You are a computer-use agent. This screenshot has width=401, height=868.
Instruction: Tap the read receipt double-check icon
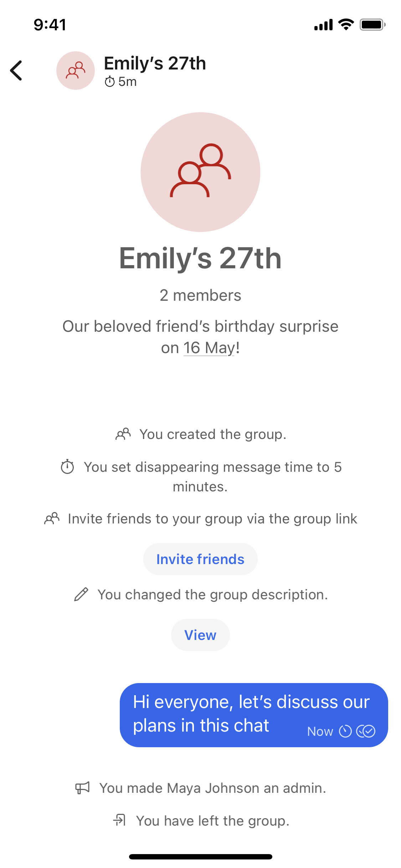tap(366, 731)
